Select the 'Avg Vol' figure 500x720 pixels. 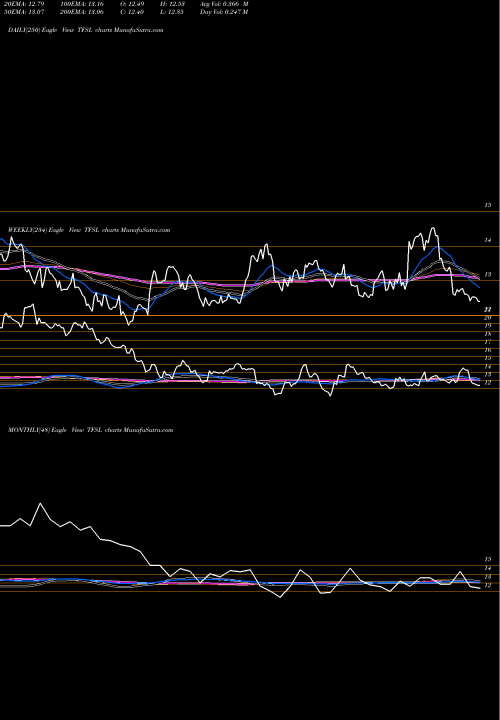click(224, 4)
